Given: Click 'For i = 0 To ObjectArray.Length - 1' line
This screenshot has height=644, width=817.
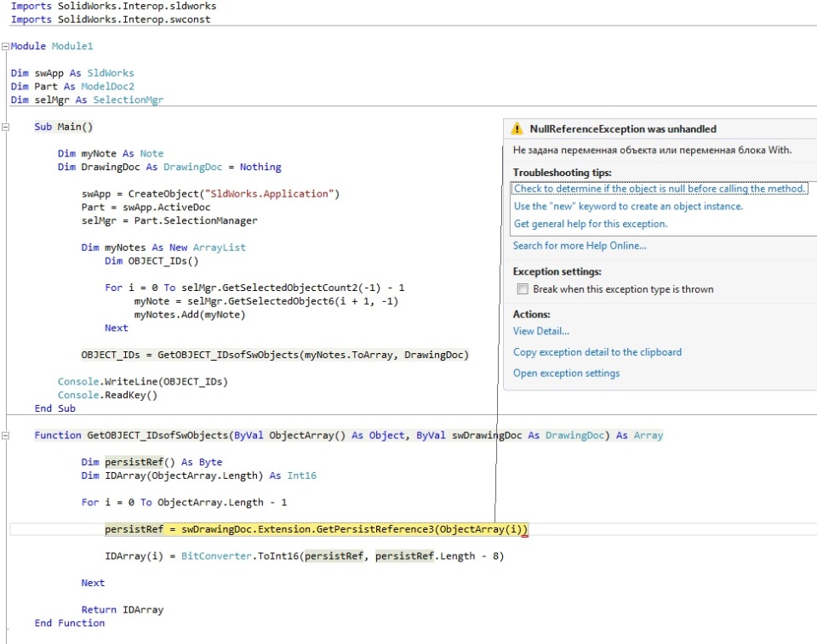Looking at the screenshot, I should click(x=184, y=502).
